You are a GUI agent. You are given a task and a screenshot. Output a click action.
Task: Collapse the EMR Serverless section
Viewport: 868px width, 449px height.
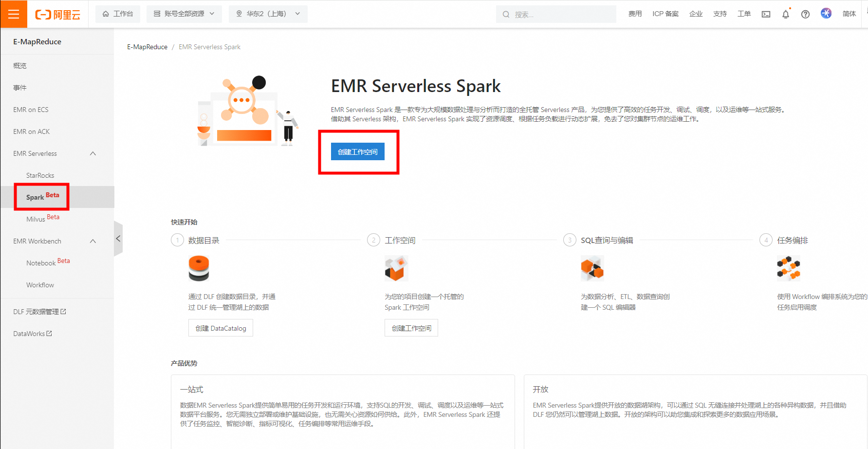pyautogui.click(x=92, y=153)
